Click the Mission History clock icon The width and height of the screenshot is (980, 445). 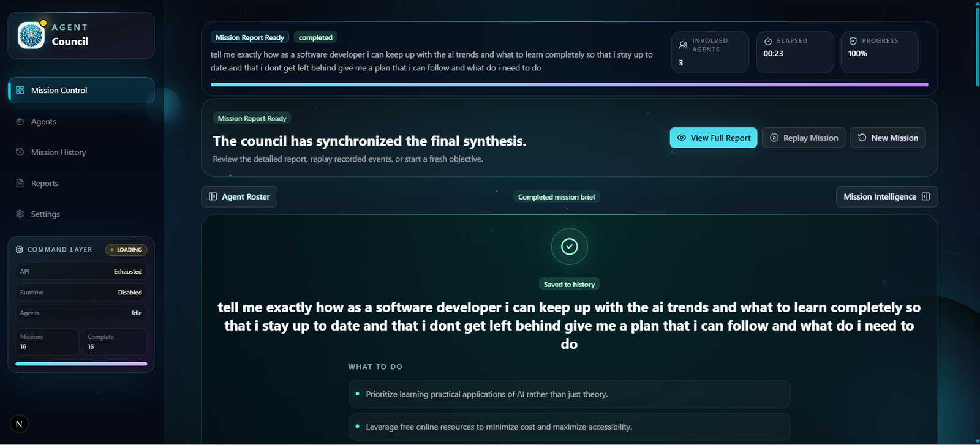coord(20,152)
